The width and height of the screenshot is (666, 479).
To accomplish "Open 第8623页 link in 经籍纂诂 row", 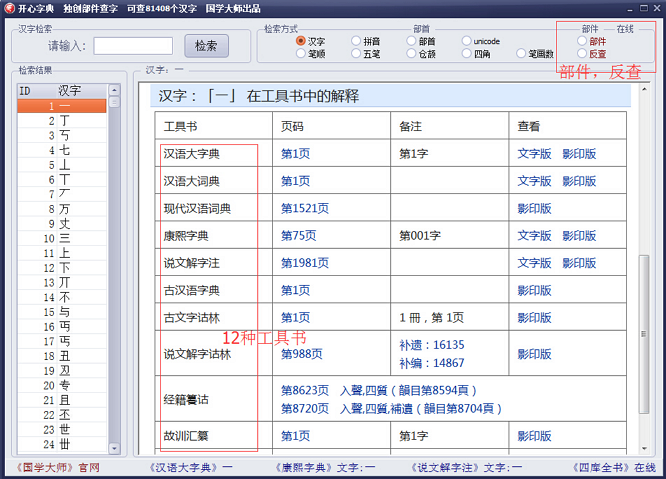I will tap(304, 390).
